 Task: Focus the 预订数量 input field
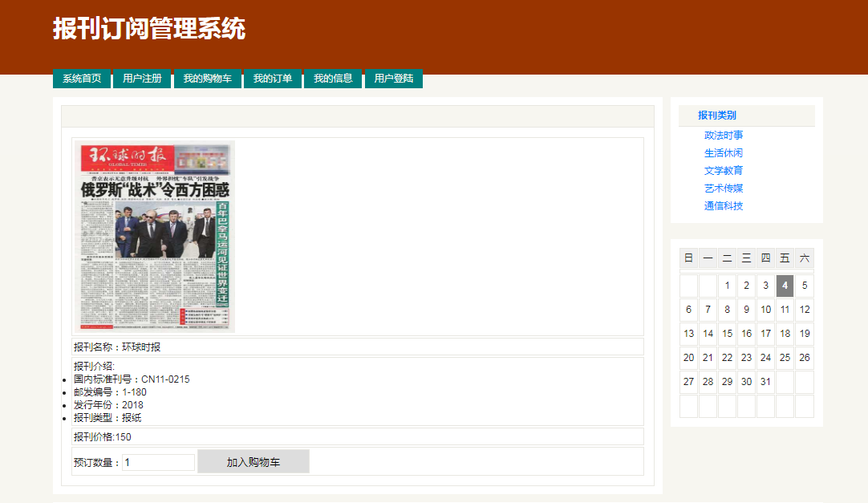(x=158, y=463)
